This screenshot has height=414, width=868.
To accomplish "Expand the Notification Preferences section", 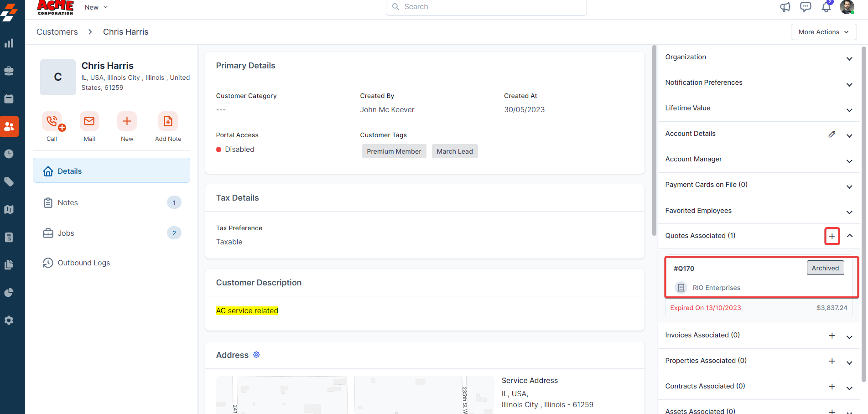I will [849, 84].
